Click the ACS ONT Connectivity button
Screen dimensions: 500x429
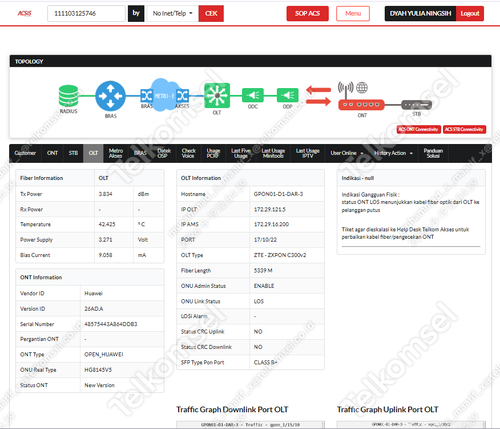pyautogui.click(x=419, y=129)
